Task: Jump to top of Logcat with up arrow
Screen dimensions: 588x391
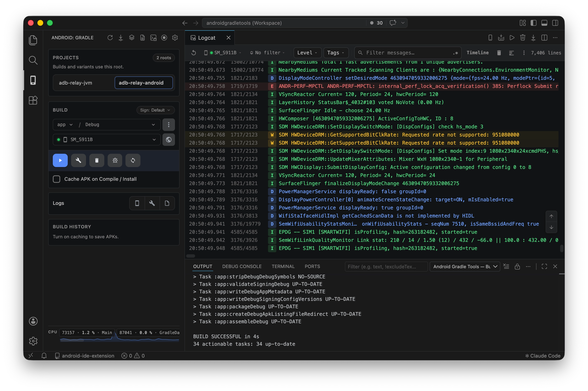Action: coord(551,216)
